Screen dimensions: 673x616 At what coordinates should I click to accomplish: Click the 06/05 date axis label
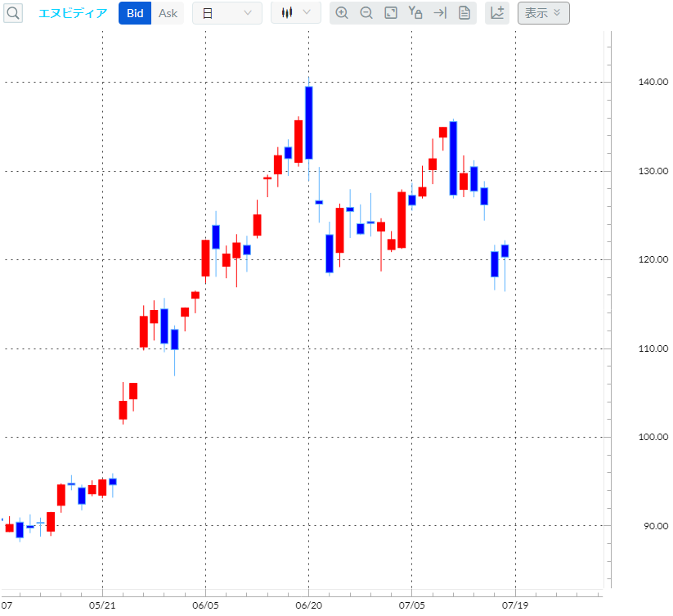click(205, 605)
